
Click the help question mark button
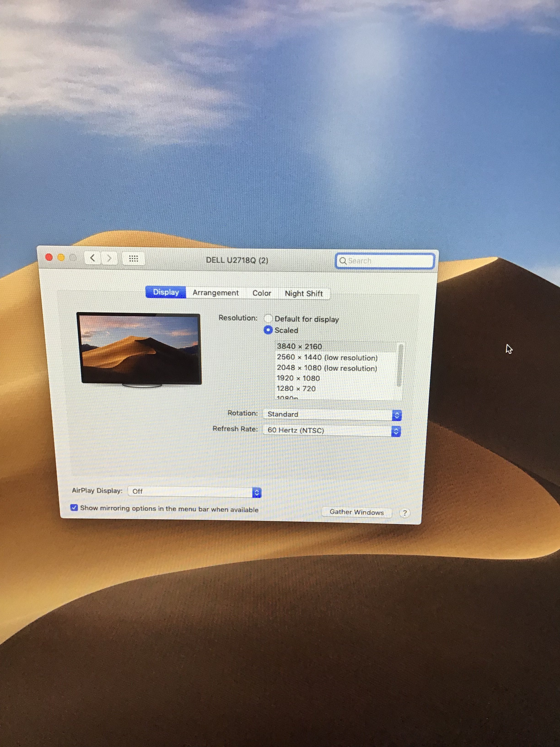tap(404, 513)
